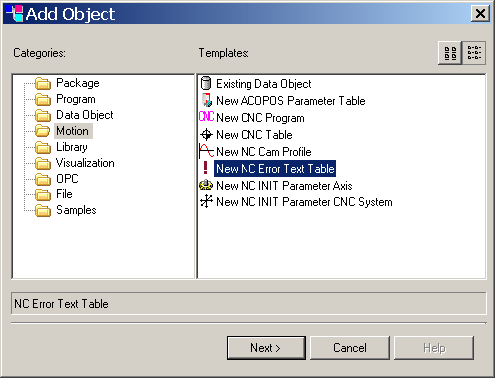Click the NC Error Text Table description field
The image size is (496, 379).
coord(249,304)
